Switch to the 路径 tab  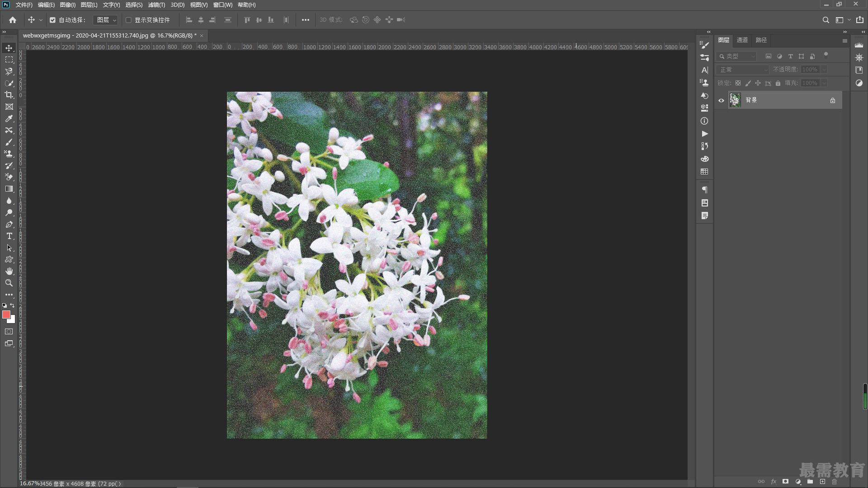pyautogui.click(x=761, y=40)
